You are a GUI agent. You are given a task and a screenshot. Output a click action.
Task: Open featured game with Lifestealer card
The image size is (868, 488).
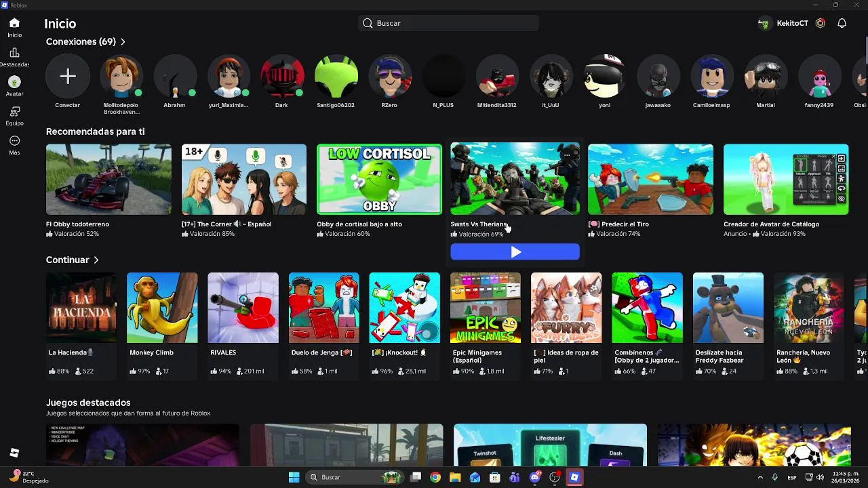[x=550, y=445]
